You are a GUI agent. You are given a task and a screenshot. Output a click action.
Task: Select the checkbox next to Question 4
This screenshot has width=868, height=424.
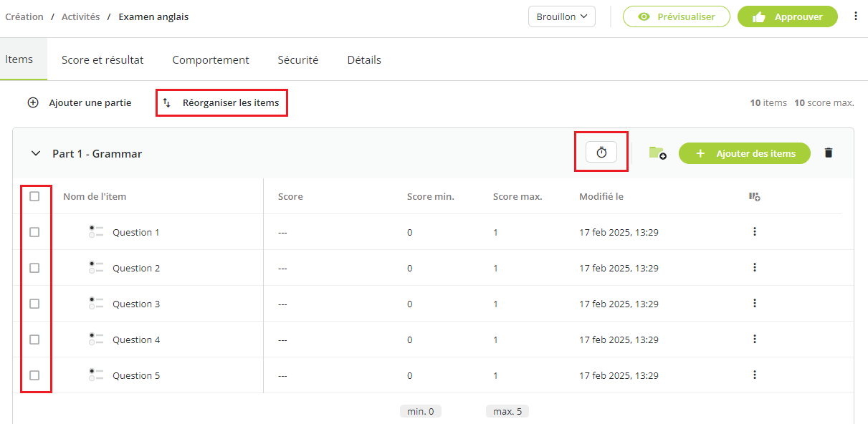click(x=34, y=339)
